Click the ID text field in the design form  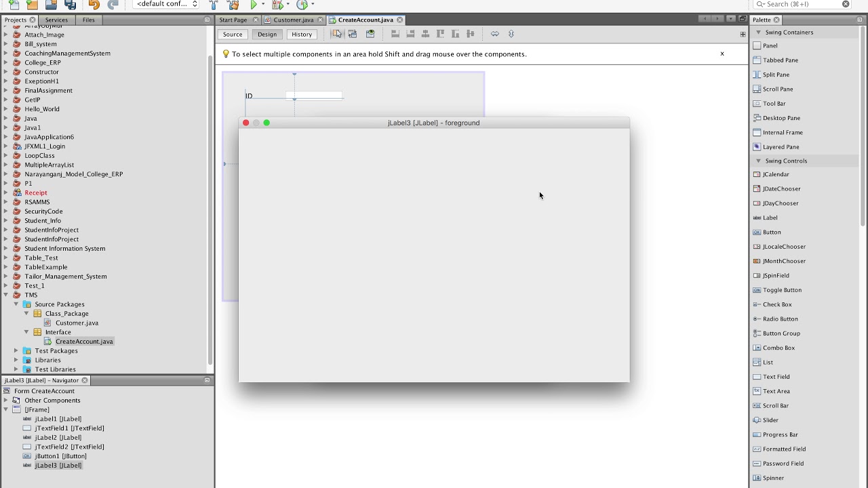click(314, 96)
